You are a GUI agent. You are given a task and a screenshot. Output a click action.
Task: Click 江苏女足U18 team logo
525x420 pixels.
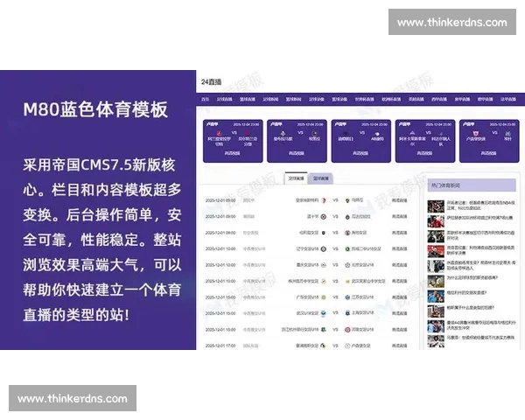(x=347, y=297)
